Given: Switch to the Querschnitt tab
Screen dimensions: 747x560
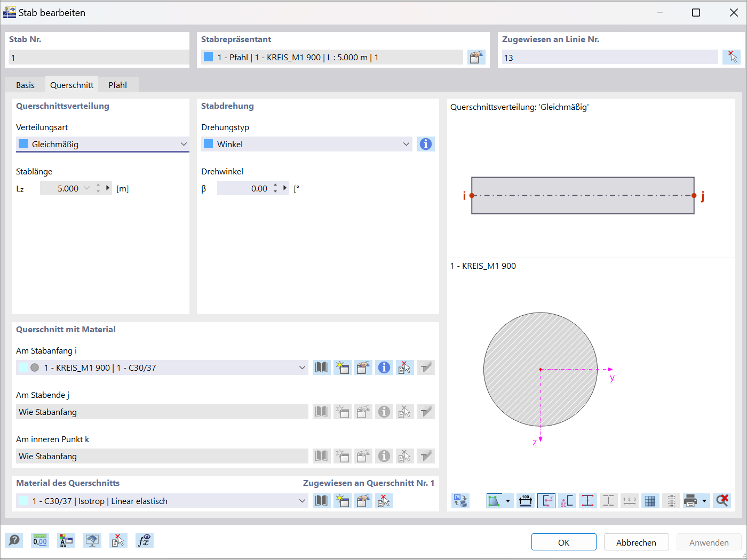Looking at the screenshot, I should 72,85.
